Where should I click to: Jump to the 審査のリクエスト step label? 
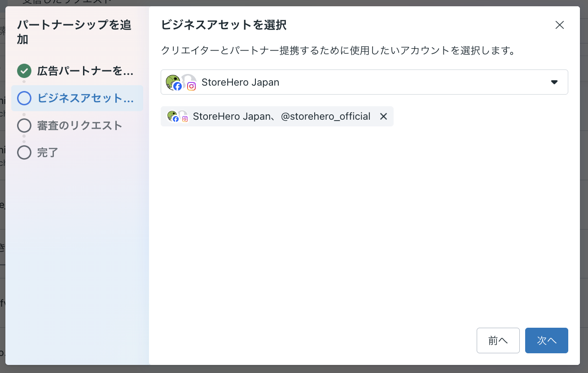click(x=80, y=126)
